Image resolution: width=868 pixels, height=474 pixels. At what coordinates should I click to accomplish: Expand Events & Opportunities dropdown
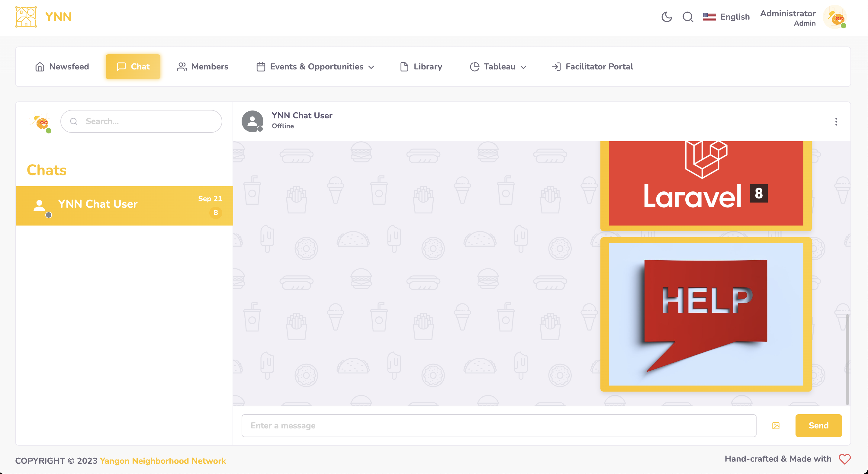[x=315, y=67]
